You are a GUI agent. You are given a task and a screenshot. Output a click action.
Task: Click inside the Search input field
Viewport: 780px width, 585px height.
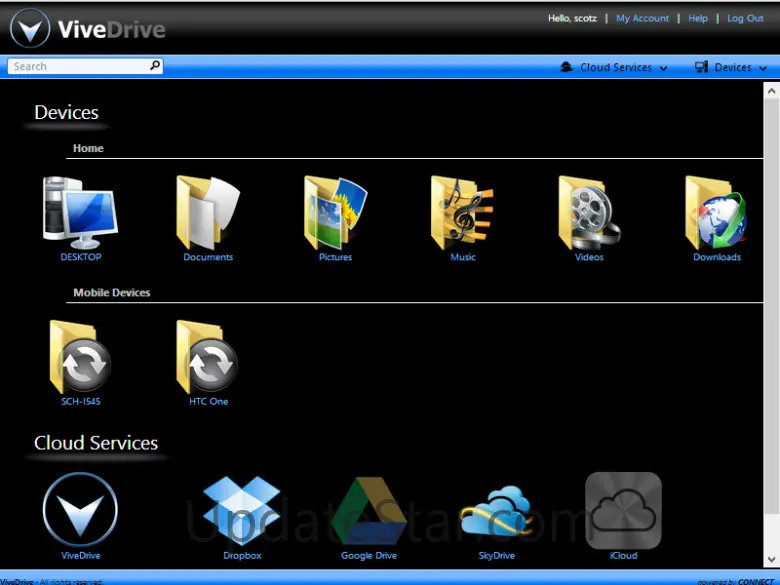click(x=76, y=66)
